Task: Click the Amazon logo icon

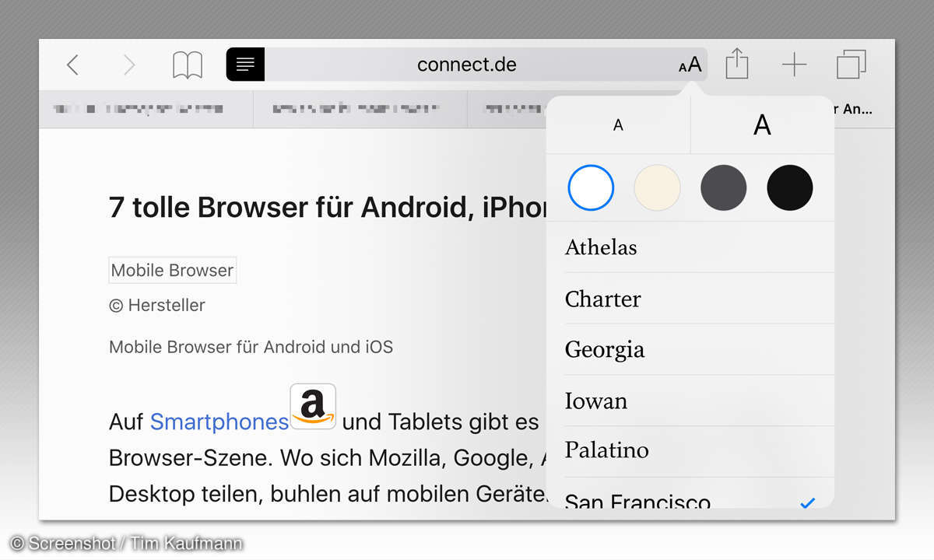Action: tap(313, 406)
